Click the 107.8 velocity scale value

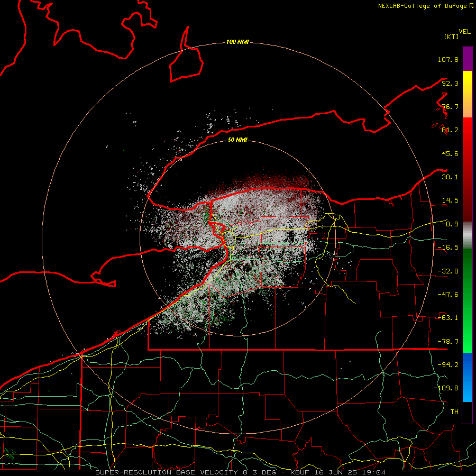click(x=448, y=59)
